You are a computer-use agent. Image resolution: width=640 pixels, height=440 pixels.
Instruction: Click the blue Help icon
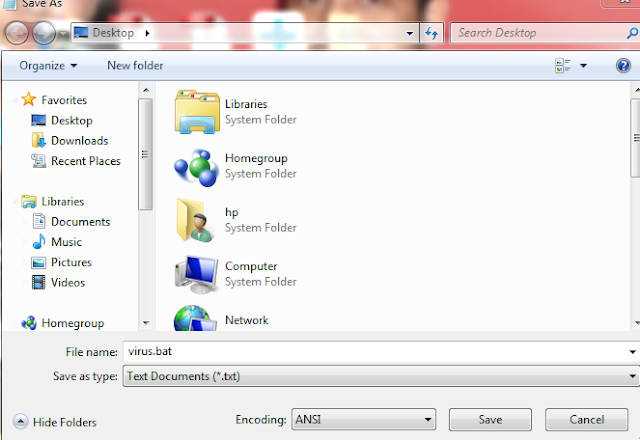click(623, 66)
